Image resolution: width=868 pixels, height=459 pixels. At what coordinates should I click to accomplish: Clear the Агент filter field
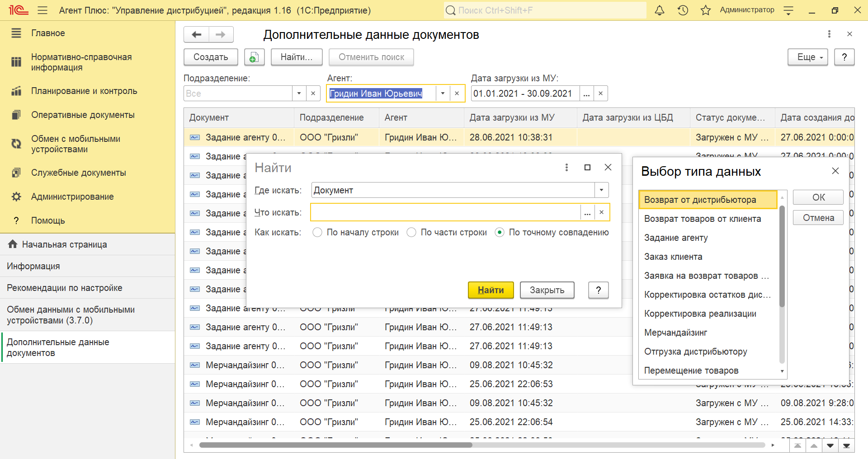[457, 94]
